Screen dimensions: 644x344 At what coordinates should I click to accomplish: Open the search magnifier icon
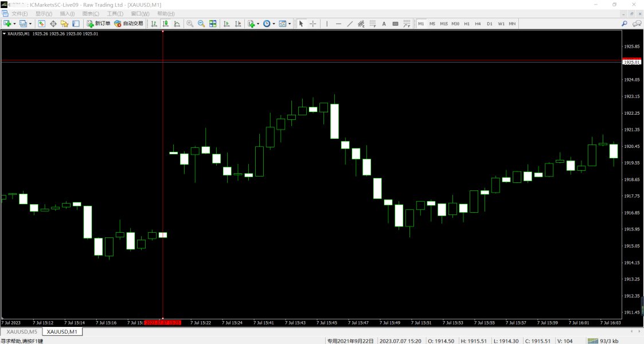click(x=625, y=24)
